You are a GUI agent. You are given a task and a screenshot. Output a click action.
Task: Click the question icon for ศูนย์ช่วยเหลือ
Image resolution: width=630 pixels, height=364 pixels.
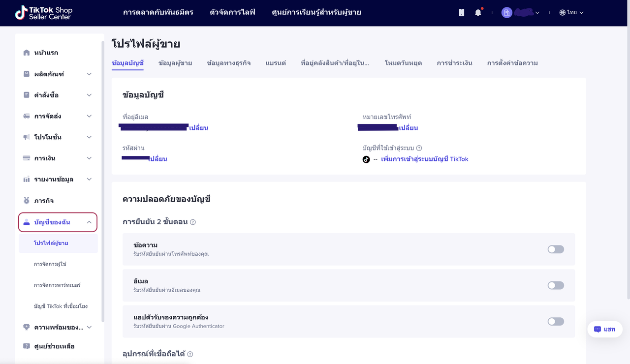(x=27, y=346)
